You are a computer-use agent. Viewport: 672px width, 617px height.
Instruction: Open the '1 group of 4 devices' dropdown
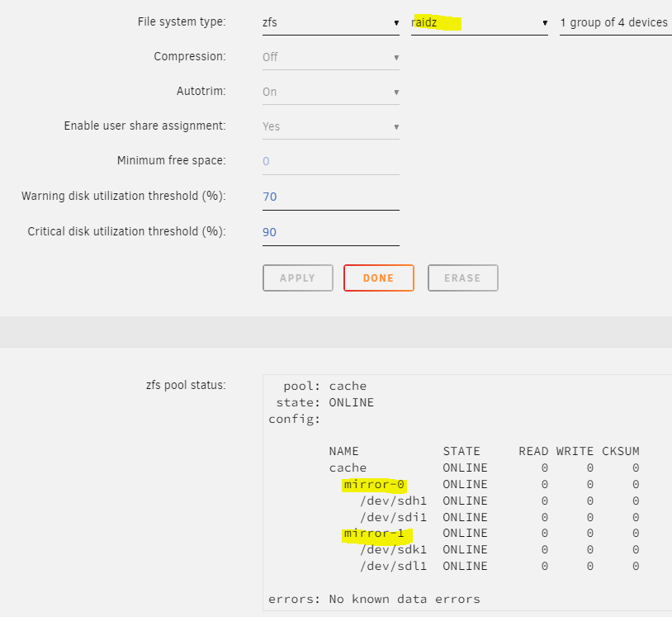pyautogui.click(x=615, y=22)
